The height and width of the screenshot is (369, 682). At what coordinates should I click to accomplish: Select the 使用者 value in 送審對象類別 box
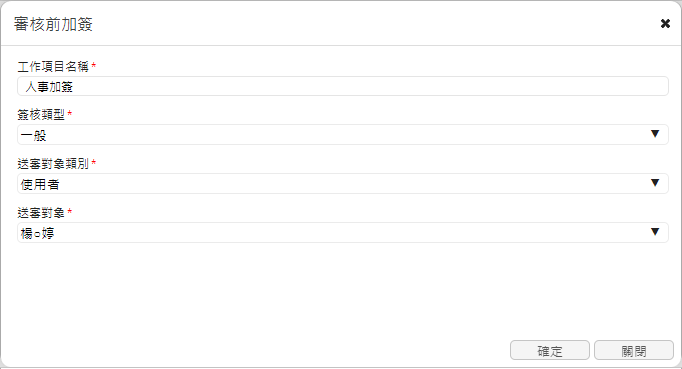pyautogui.click(x=40, y=184)
